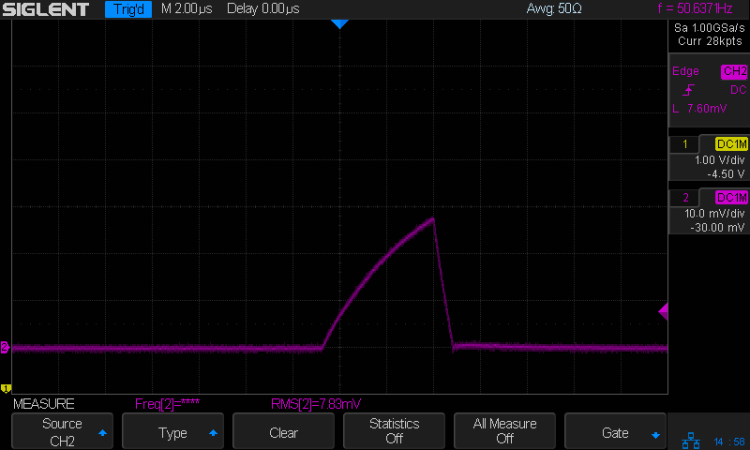Toggle Statistics Off softkey
Viewport: 750px width, 450px height.
tap(394, 431)
